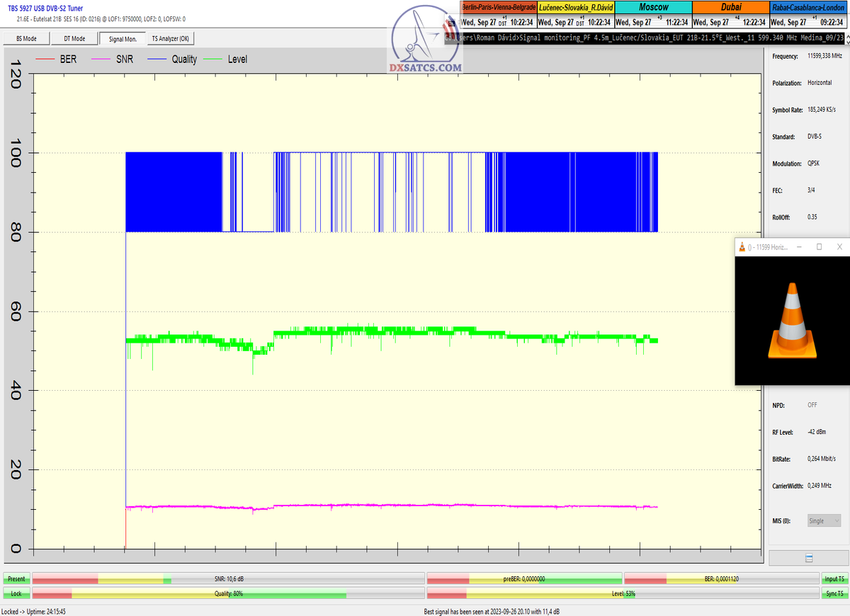Click the Input TS indicator
Image resolution: width=850 pixels, height=616 pixels.
click(x=834, y=579)
